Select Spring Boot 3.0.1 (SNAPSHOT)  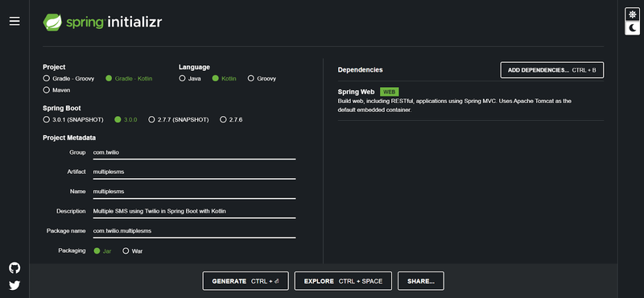73,120
